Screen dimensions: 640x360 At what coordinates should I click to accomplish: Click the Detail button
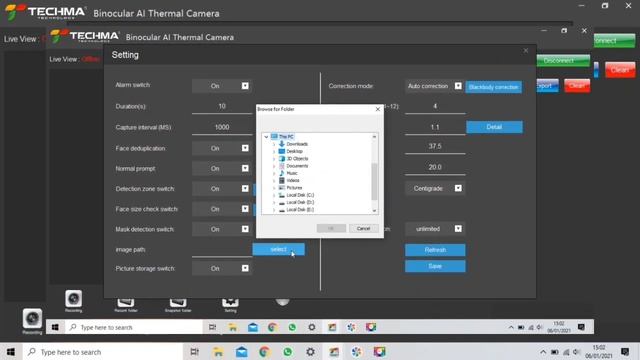point(494,127)
